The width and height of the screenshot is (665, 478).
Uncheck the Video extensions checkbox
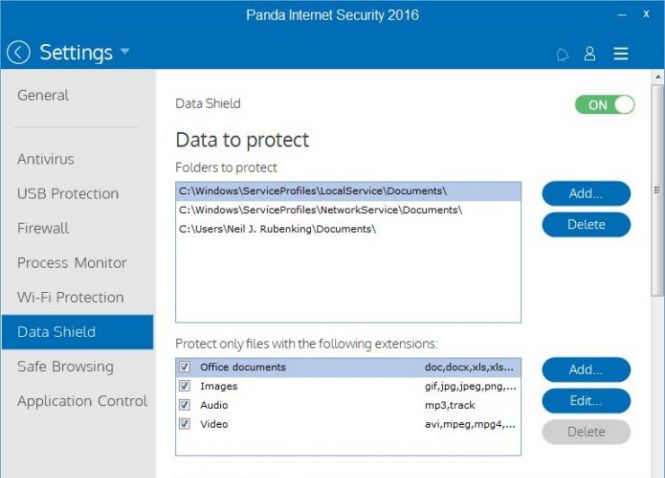184,424
